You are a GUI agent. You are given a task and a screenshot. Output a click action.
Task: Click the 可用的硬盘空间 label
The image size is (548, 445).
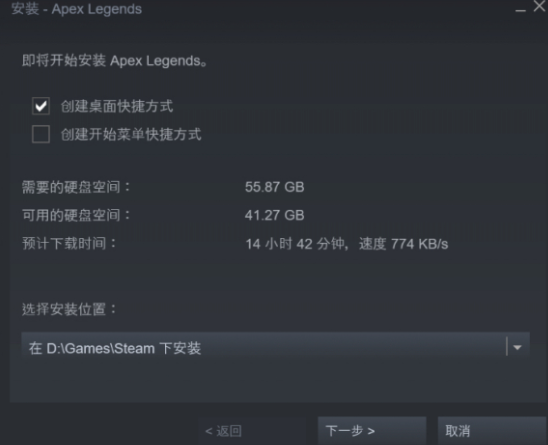click(x=76, y=215)
